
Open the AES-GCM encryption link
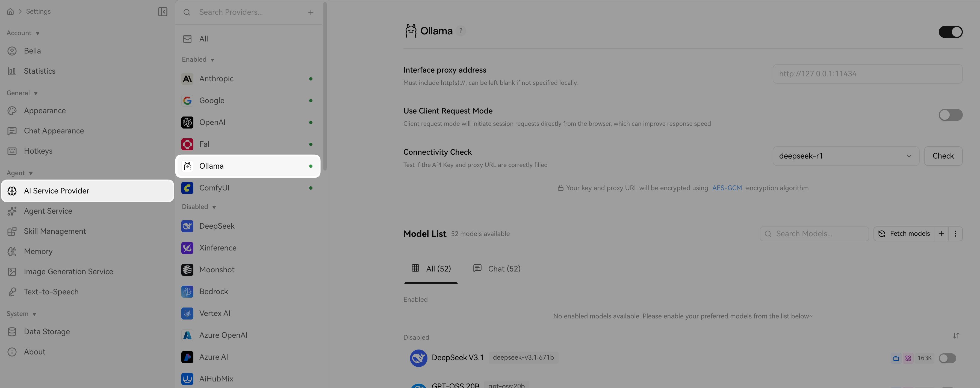727,188
